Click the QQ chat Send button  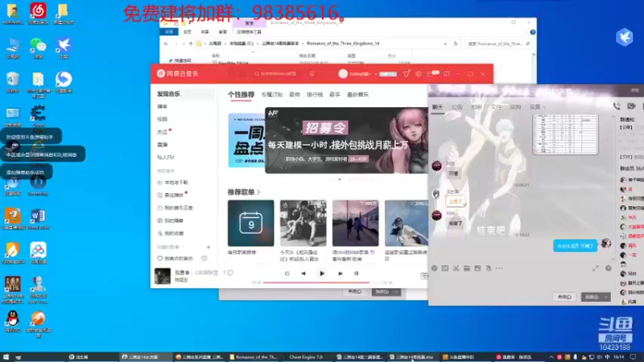point(592,297)
